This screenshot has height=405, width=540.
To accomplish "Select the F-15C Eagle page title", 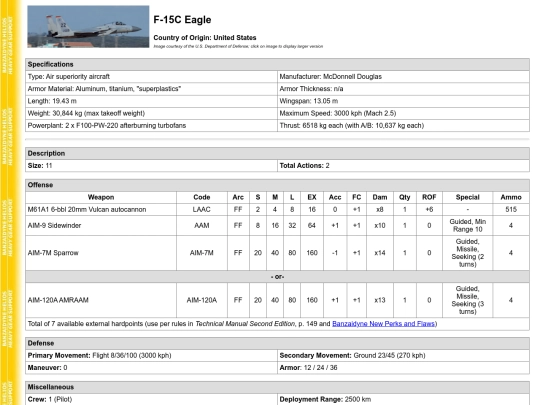I will (182, 20).
